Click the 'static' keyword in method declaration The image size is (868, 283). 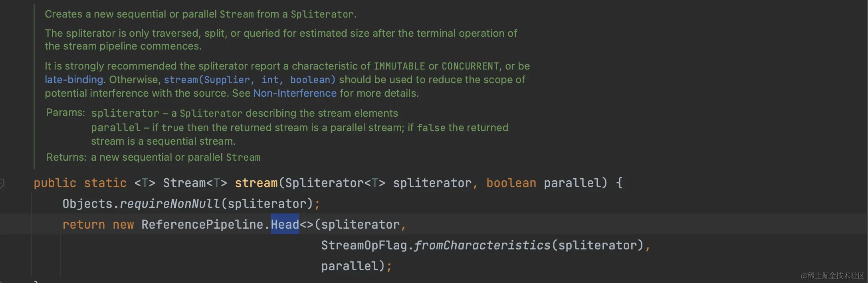(x=105, y=183)
